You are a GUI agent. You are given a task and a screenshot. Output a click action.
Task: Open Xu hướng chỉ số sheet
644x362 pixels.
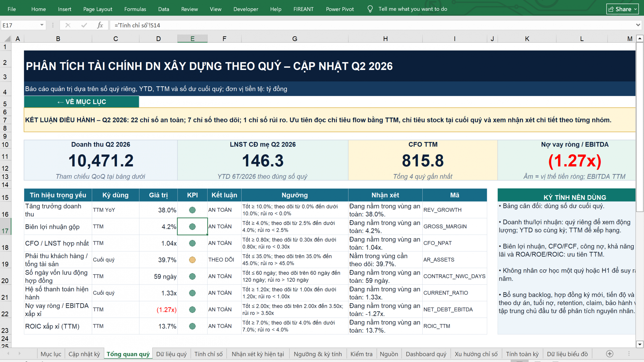coord(476,354)
